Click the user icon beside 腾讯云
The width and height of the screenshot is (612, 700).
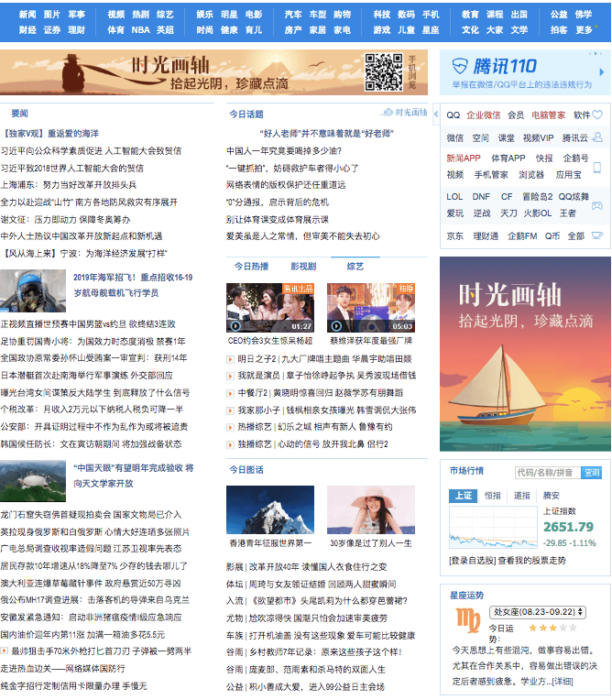[596, 137]
